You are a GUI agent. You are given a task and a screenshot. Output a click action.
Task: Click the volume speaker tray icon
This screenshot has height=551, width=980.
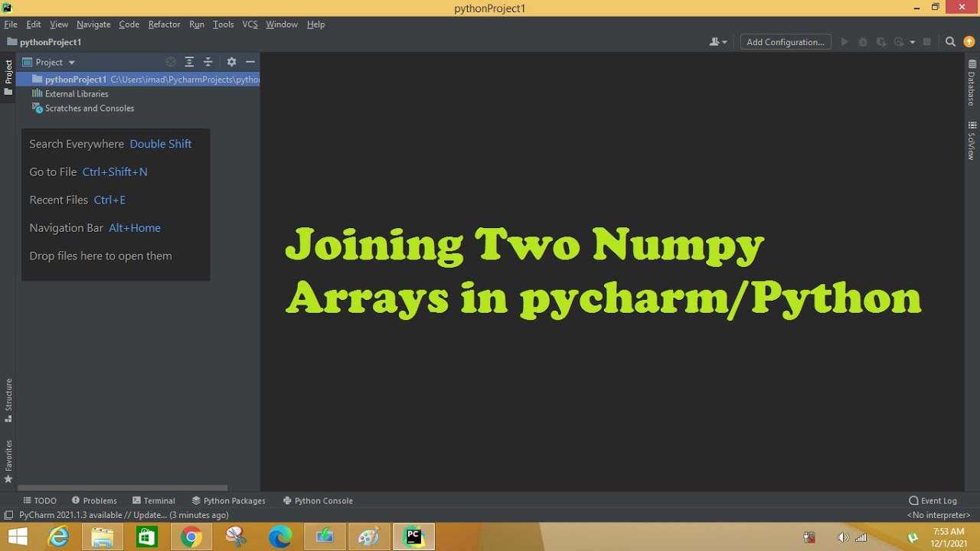(x=843, y=538)
